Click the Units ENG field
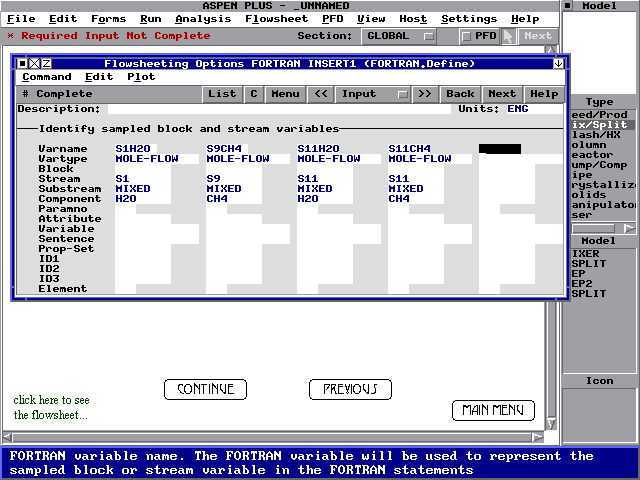This screenshot has height=480, width=640. click(534, 109)
